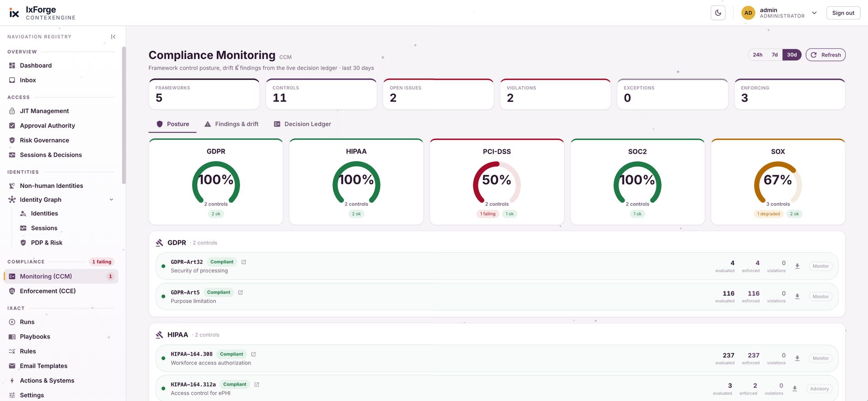Collapse the Identity Graph tree chevron
This screenshot has width=868, height=401.
click(x=111, y=200)
